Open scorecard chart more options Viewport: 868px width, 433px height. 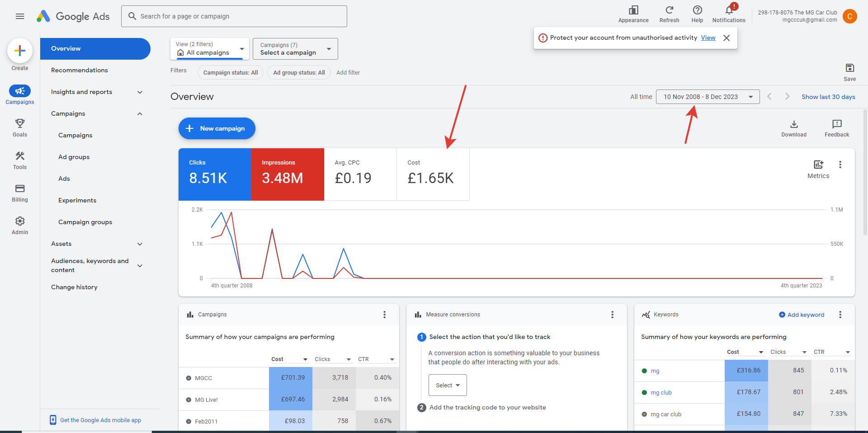840,165
